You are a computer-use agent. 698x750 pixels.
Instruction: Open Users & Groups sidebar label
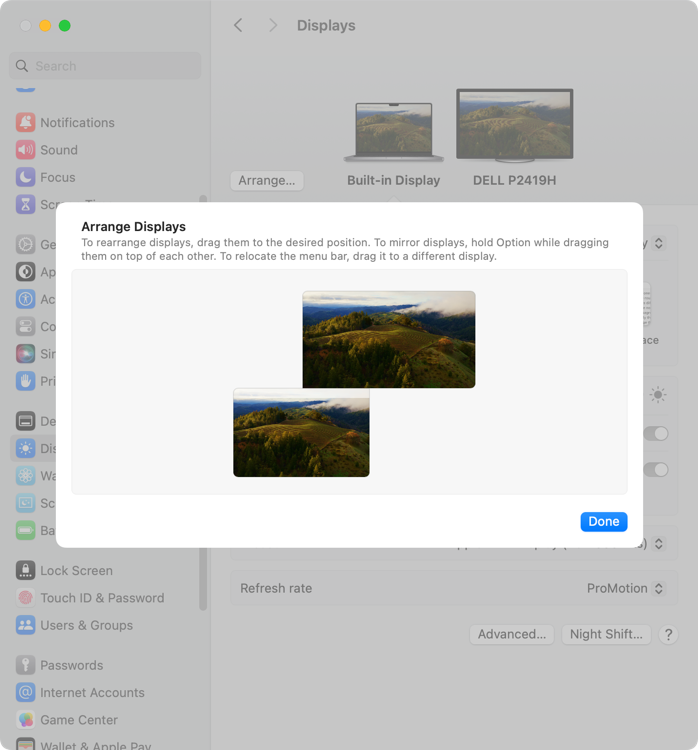tap(87, 625)
